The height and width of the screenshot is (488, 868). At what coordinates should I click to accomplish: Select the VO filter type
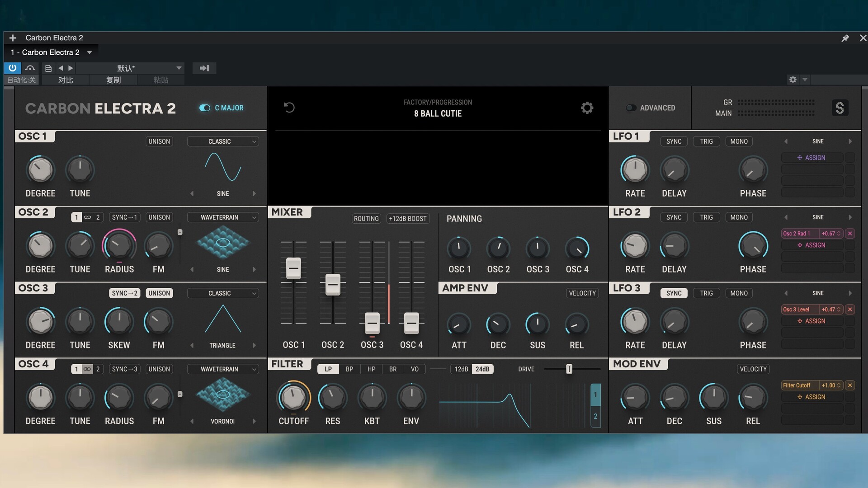click(x=415, y=369)
